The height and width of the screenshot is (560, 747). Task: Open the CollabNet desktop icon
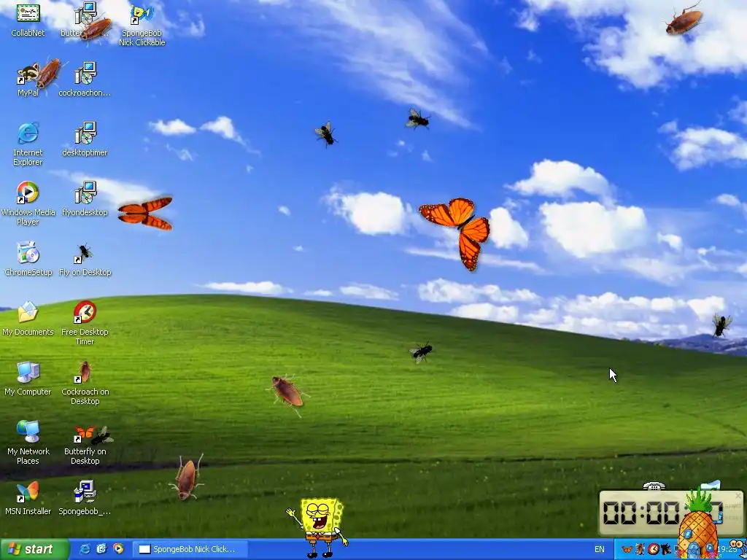[x=28, y=20]
